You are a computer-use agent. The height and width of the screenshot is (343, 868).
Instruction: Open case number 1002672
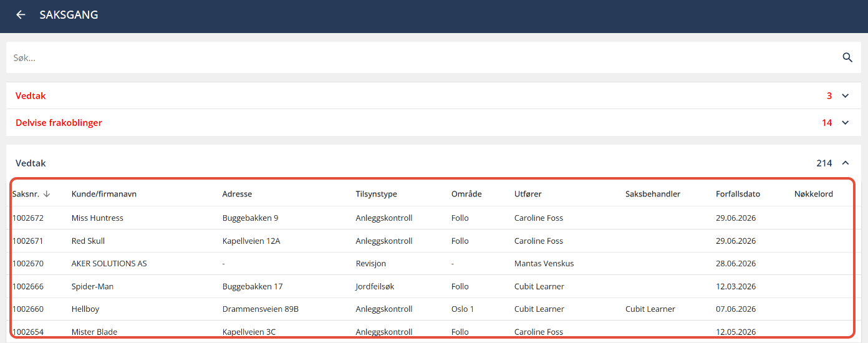(28, 218)
